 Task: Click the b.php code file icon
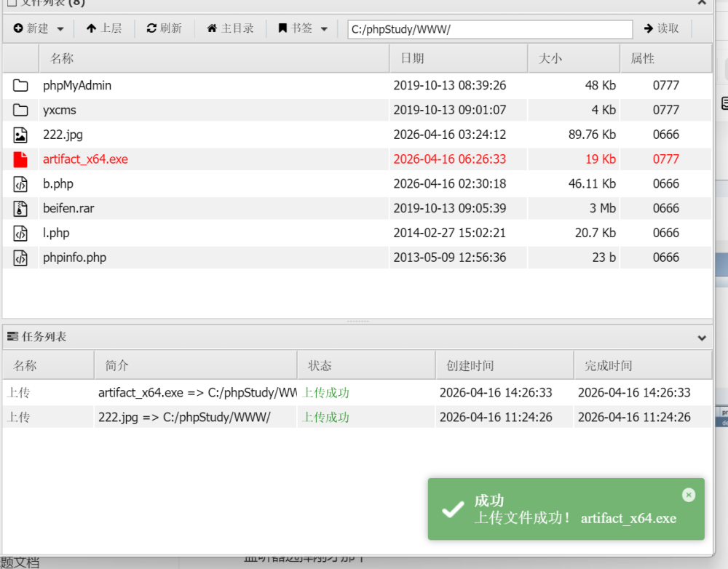[20, 184]
